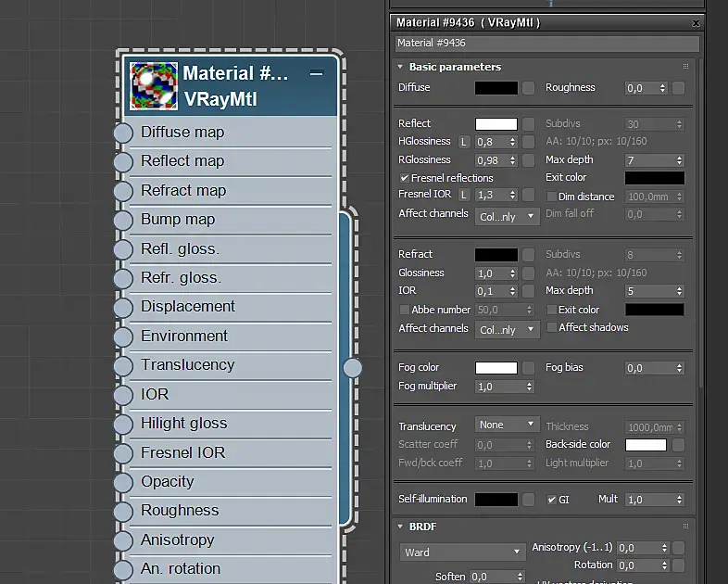
Task: Click the node Anisotropy input socket
Action: [123, 540]
